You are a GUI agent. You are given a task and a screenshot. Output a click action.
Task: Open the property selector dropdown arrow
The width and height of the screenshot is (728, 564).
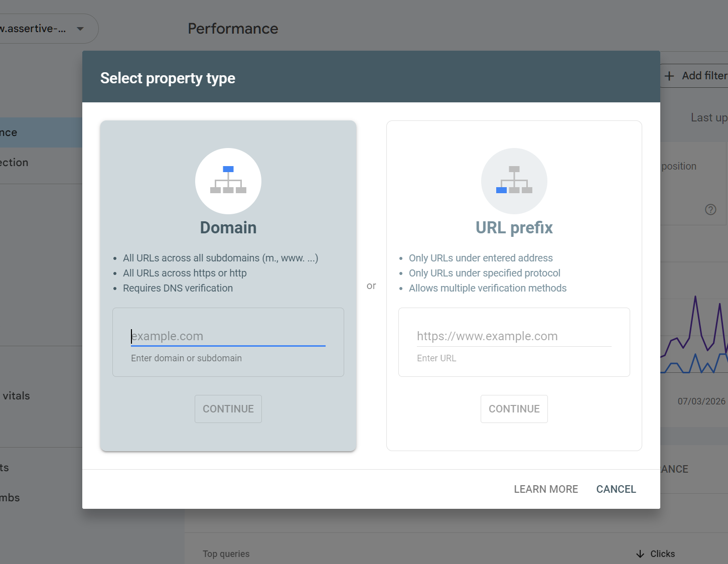80,29
